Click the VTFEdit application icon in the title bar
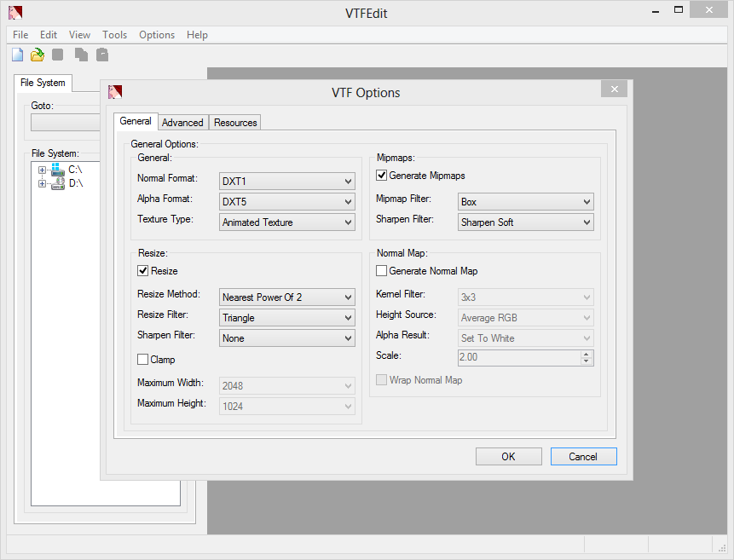Image resolution: width=734 pixels, height=560 pixels. point(15,13)
